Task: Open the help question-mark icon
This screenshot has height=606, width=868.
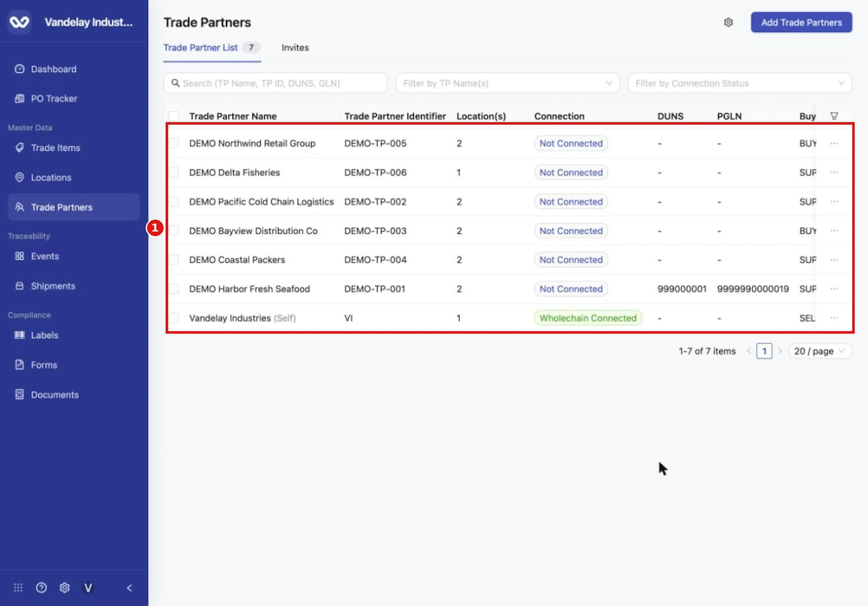Action: (x=41, y=587)
